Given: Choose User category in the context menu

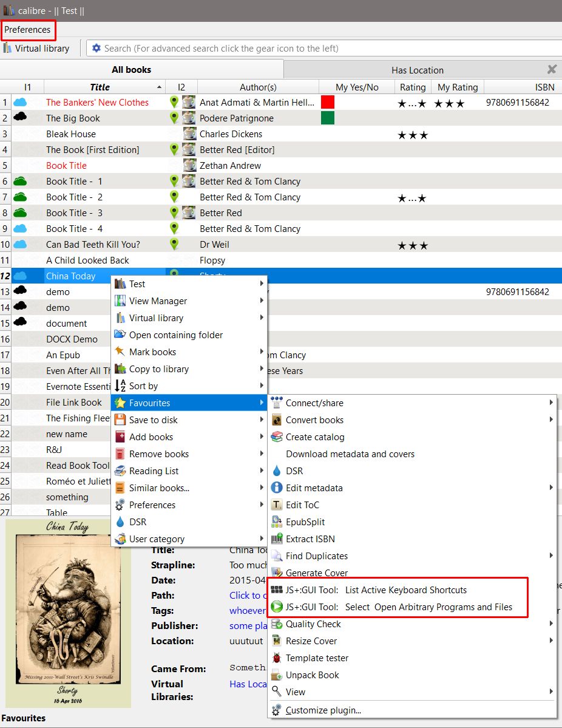Looking at the screenshot, I should point(189,539).
